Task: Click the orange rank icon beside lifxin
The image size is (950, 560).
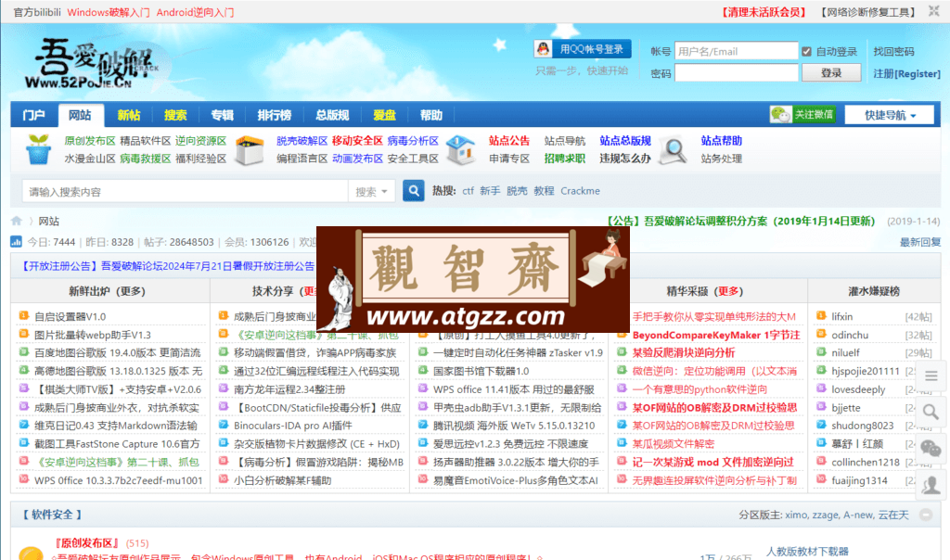Action: click(821, 315)
